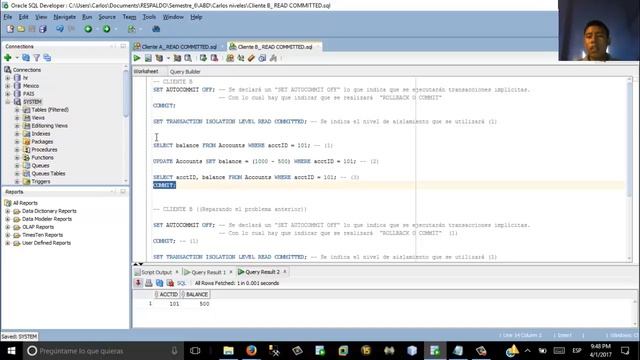640x360 pixels.
Task: Open the Help menu
Action: [196, 17]
